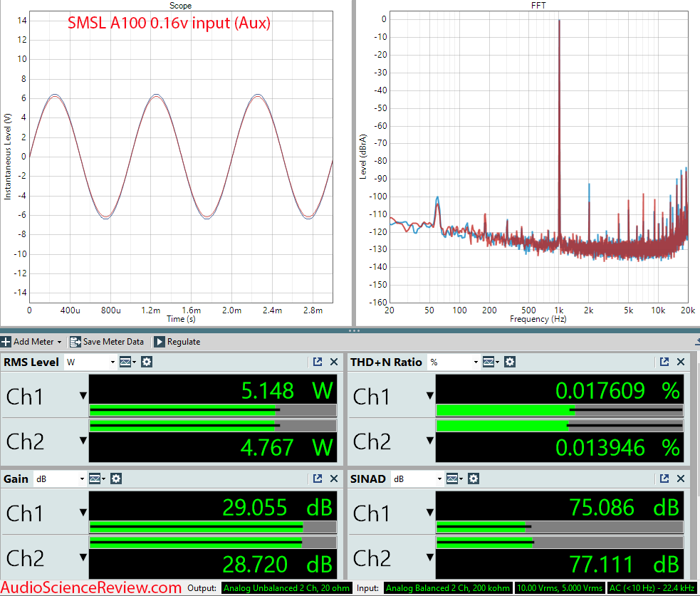
Task: Open graph options icon for Gain meter
Action: (97, 479)
